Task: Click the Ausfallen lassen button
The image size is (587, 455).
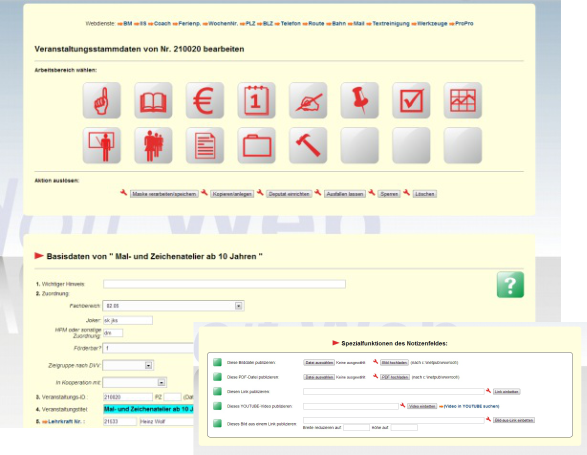Action: click(344, 194)
